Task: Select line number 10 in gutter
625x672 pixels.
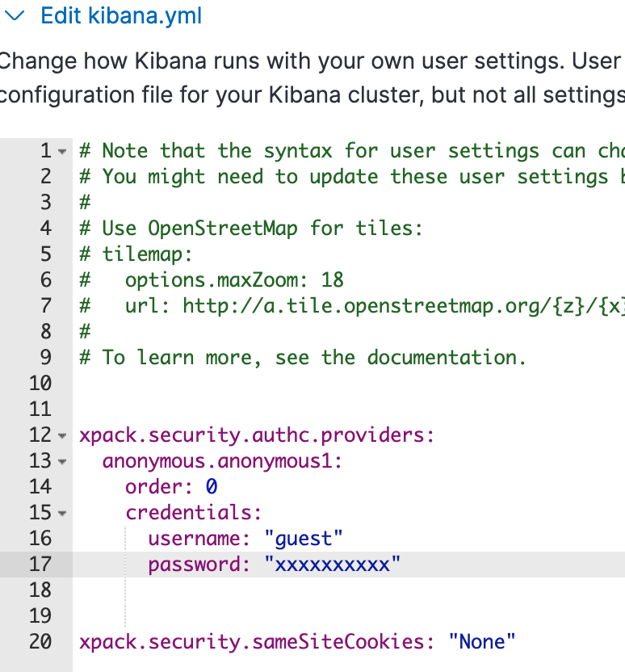Action: [x=40, y=383]
